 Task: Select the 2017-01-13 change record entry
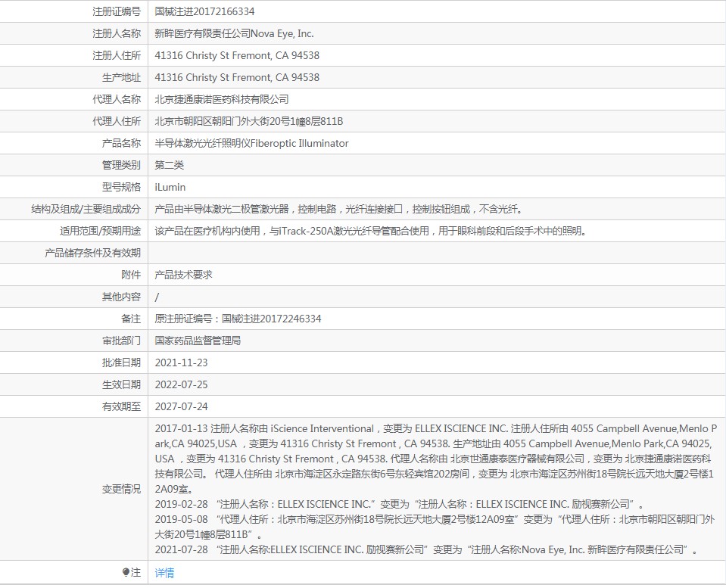436,459
